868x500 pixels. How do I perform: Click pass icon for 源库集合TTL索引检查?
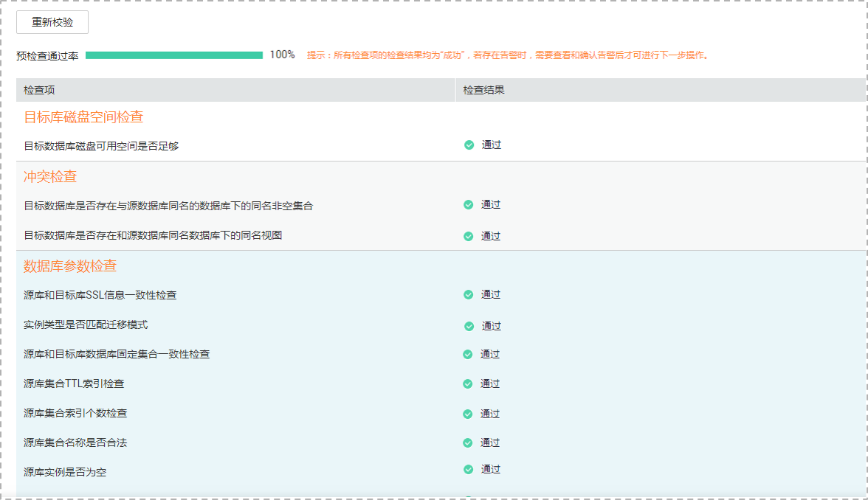tap(467, 383)
